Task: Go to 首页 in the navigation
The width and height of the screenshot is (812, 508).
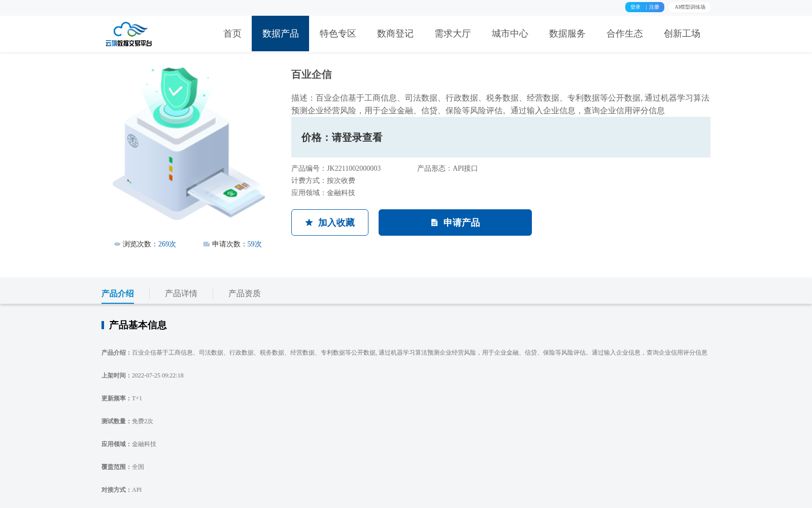Action: [x=232, y=34]
